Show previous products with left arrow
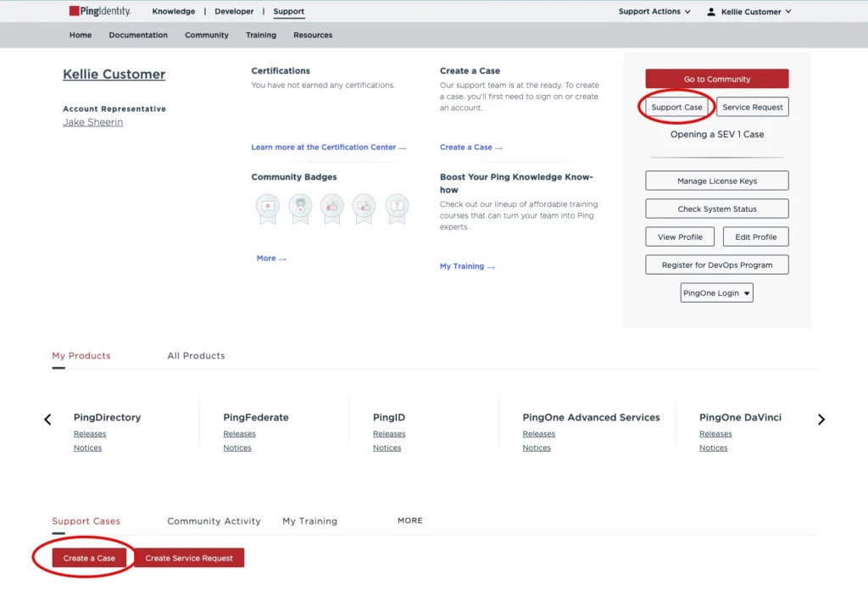Image resolution: width=868 pixels, height=590 pixels. point(47,420)
